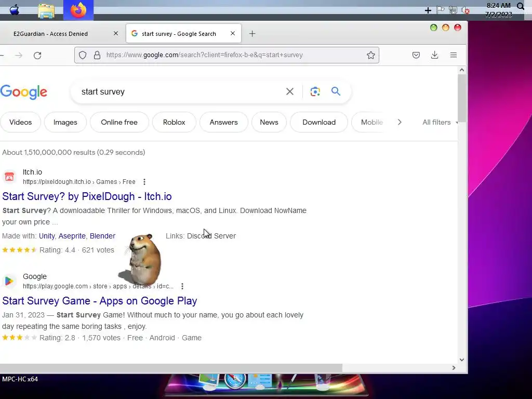Search by image with Google Lens
The width and height of the screenshot is (532, 399).
coord(315,91)
